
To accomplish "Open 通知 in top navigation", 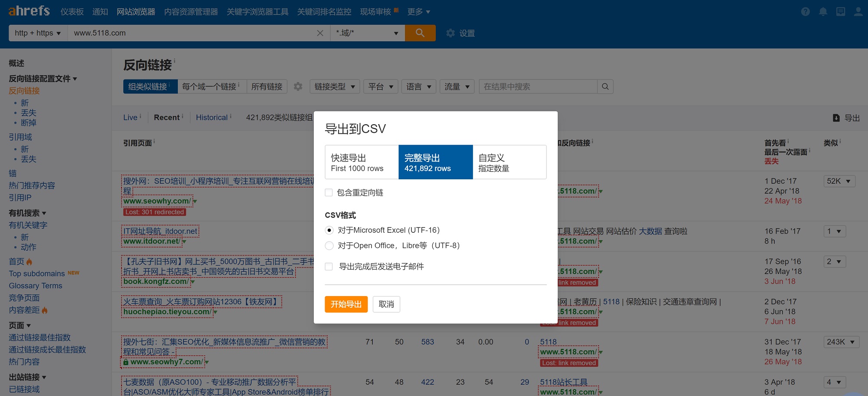I will [100, 12].
